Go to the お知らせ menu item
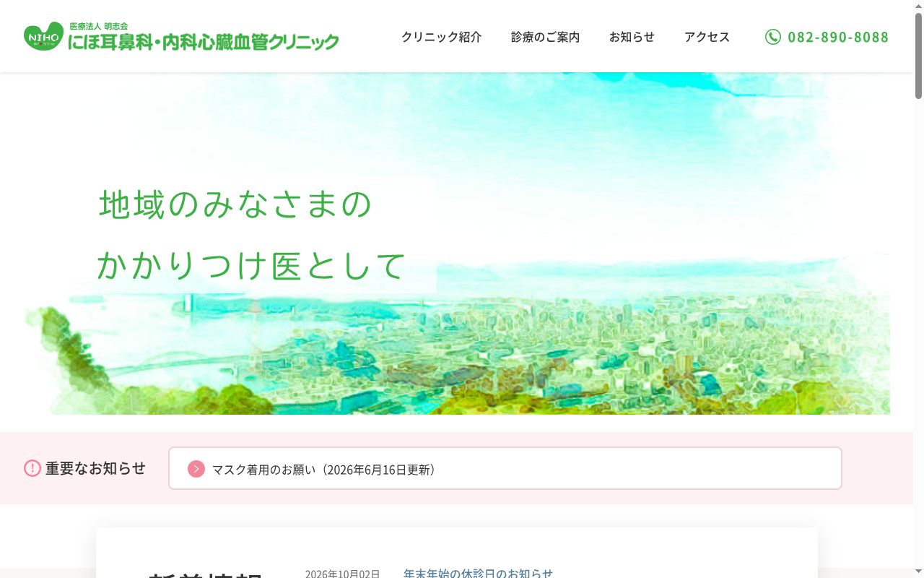 click(632, 37)
